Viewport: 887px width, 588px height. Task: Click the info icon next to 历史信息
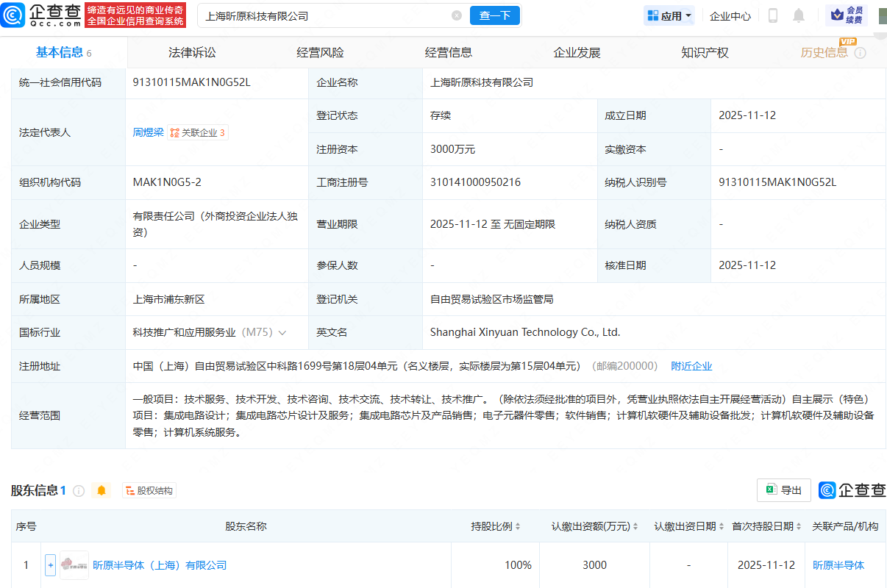coord(860,53)
